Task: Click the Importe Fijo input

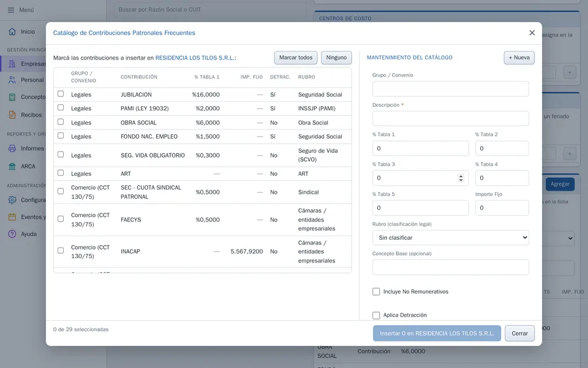Action: [x=502, y=208]
